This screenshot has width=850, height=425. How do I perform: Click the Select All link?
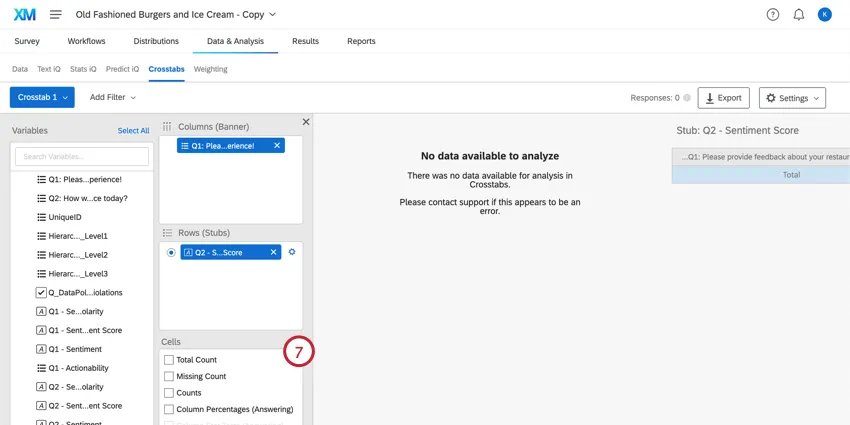pos(133,131)
